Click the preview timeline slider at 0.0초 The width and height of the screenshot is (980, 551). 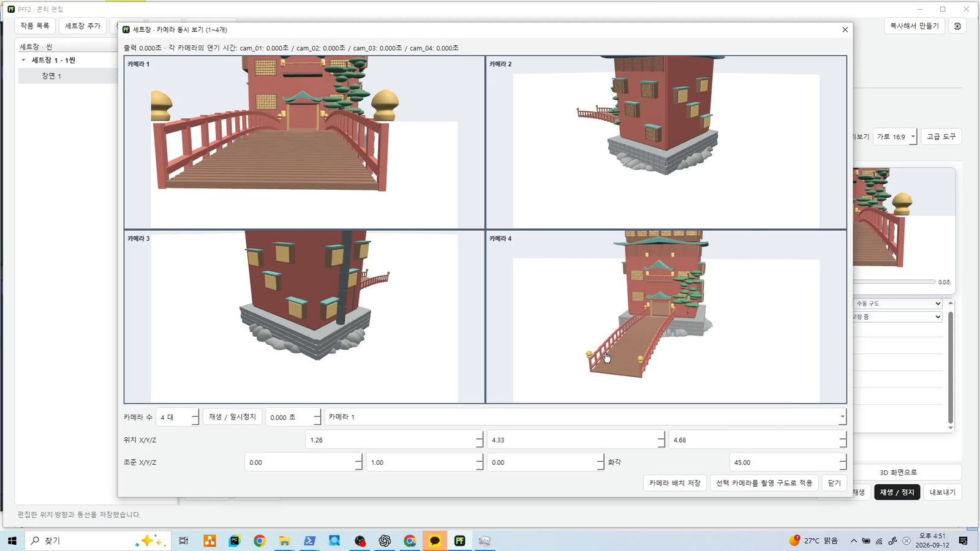click(894, 282)
